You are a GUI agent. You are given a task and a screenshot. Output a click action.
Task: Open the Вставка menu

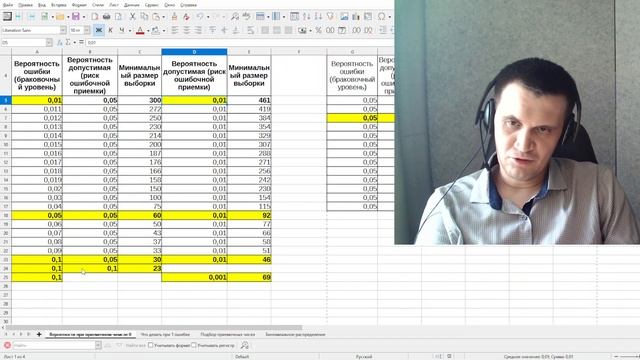59,5
